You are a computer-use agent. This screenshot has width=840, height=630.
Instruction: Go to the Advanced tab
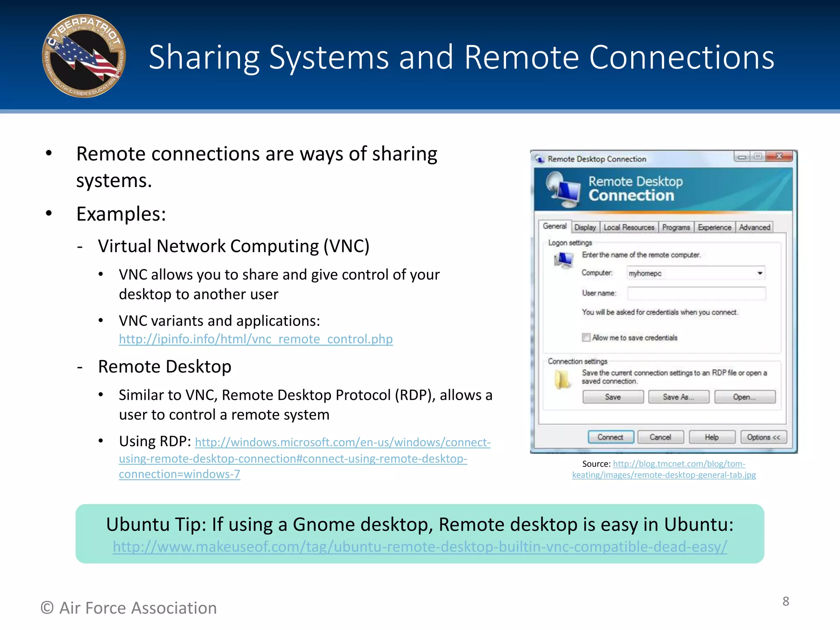[x=754, y=227]
